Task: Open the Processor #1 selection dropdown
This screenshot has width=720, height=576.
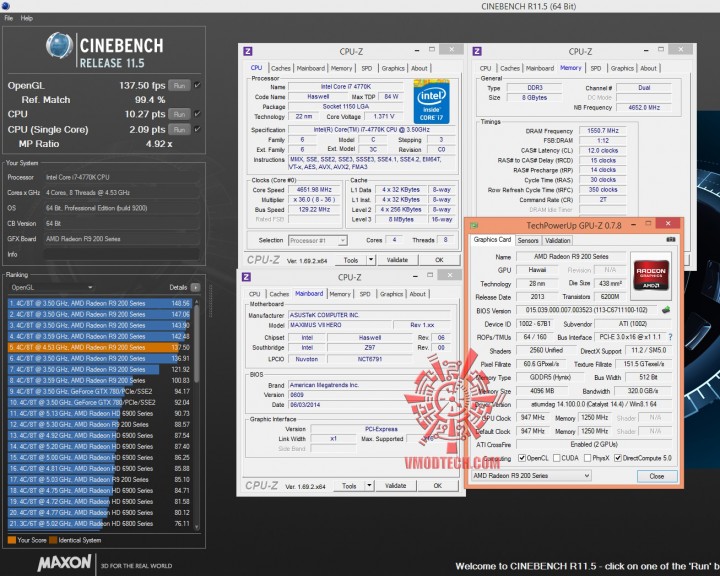Action: (317, 240)
